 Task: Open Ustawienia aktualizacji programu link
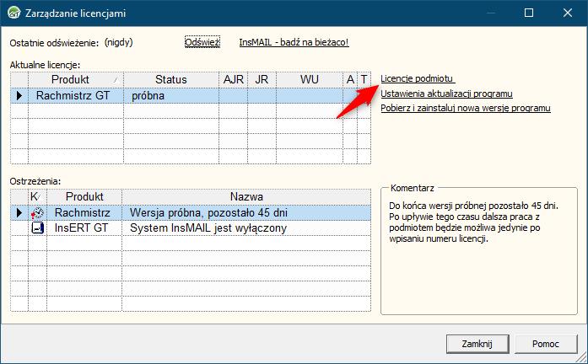click(x=446, y=94)
